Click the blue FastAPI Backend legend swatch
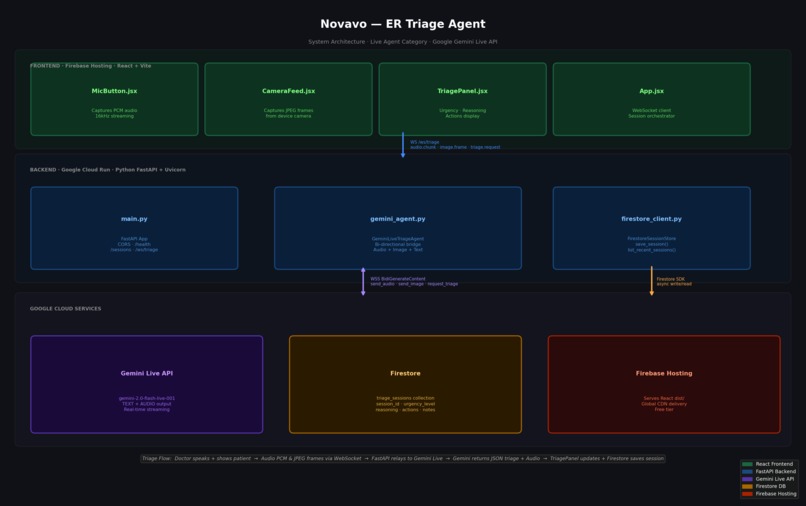This screenshot has height=506, width=806. (747, 472)
